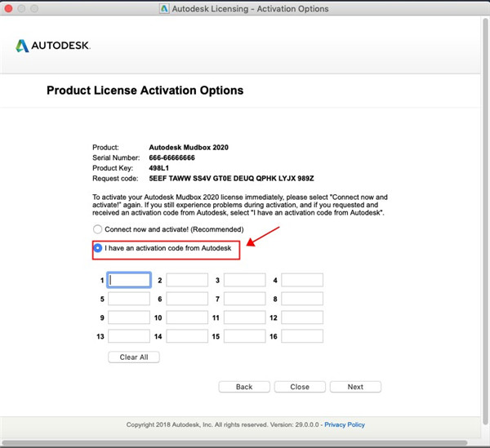The width and height of the screenshot is (490, 448).
Task: Click the Autodesk logo
Action: pos(53,46)
